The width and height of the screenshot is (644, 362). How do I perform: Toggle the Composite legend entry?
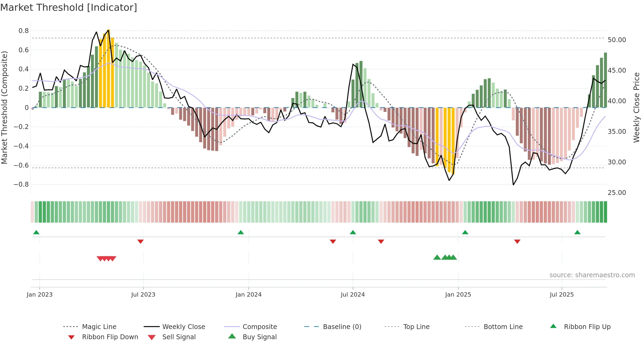click(250, 327)
